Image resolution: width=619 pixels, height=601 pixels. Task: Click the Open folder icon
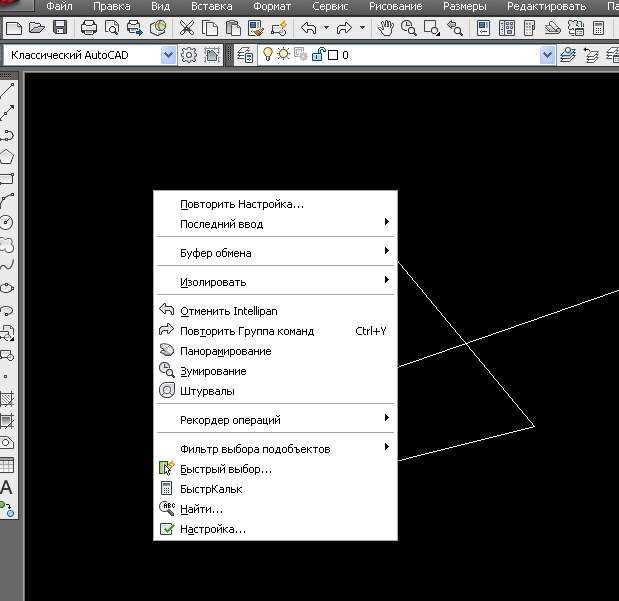tap(37, 28)
